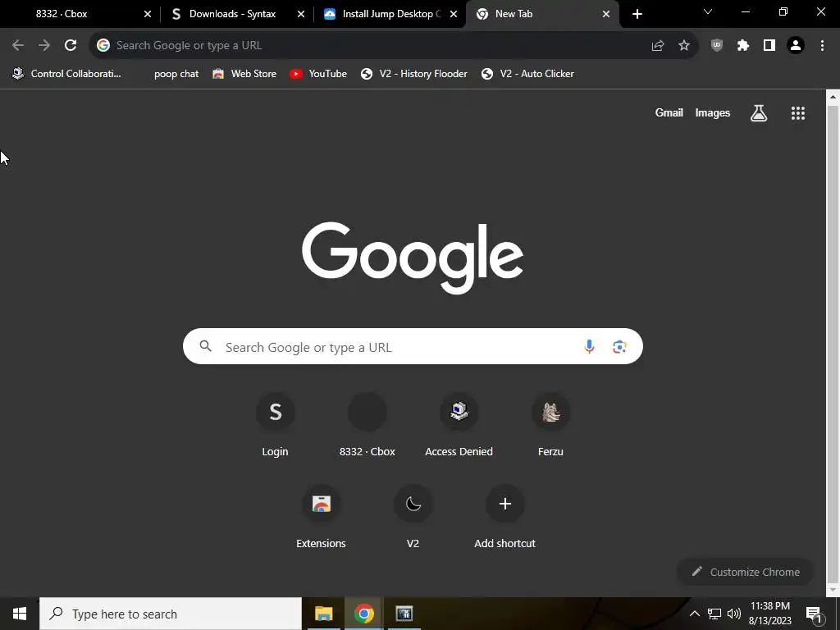Open network status in system tray
Screen dimensions: 840x630
pos(714,614)
